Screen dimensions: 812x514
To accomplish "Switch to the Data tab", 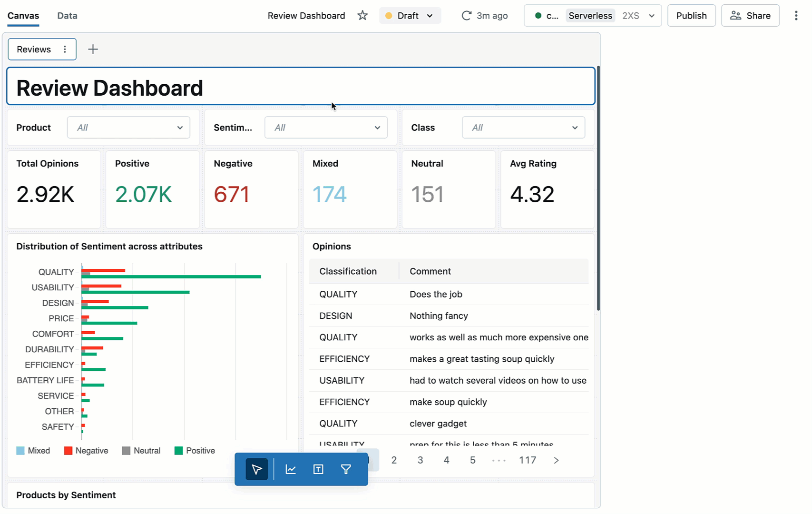I will click(67, 16).
